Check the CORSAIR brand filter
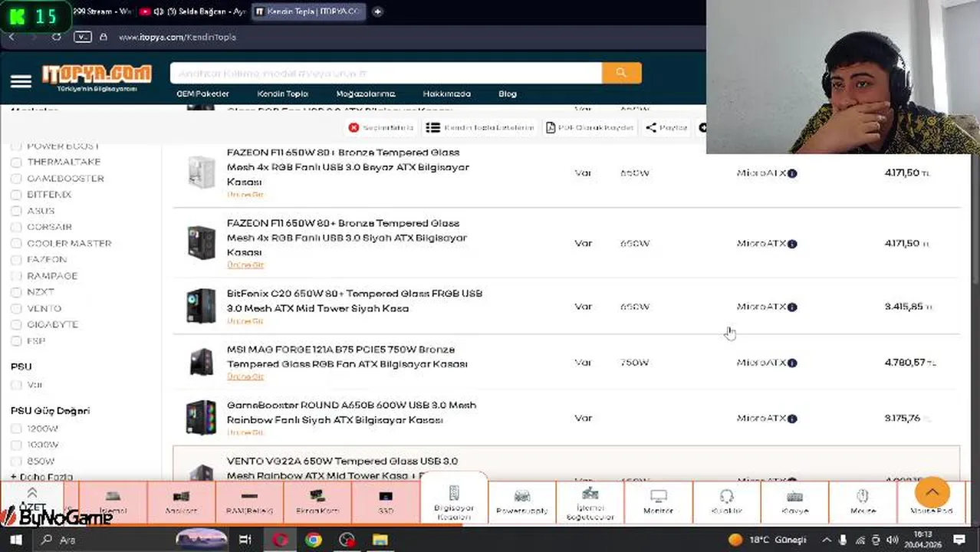Screen dimensions: 980x552 (x=16, y=227)
